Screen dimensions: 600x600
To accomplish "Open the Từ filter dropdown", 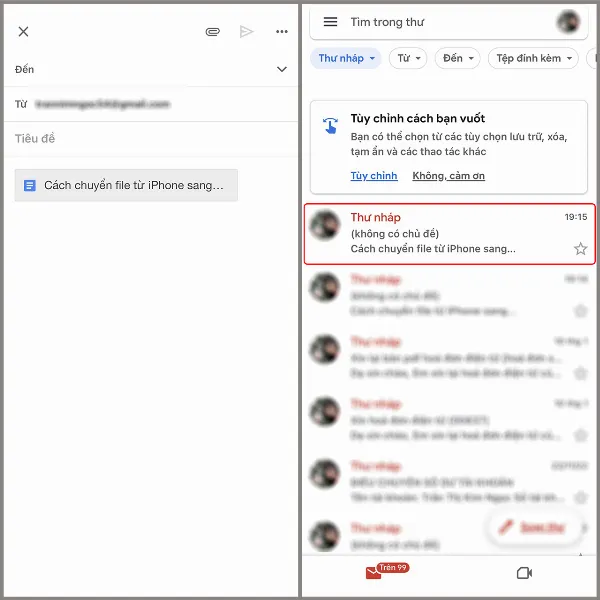I will click(x=408, y=58).
